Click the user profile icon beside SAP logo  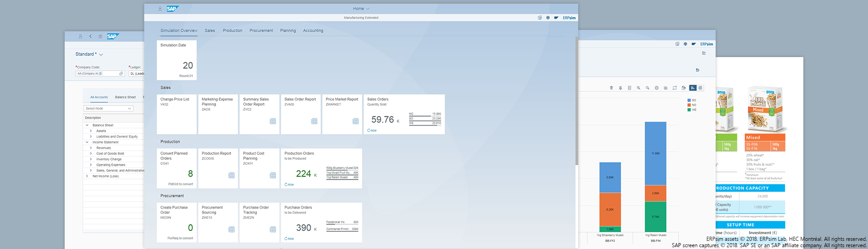click(160, 9)
